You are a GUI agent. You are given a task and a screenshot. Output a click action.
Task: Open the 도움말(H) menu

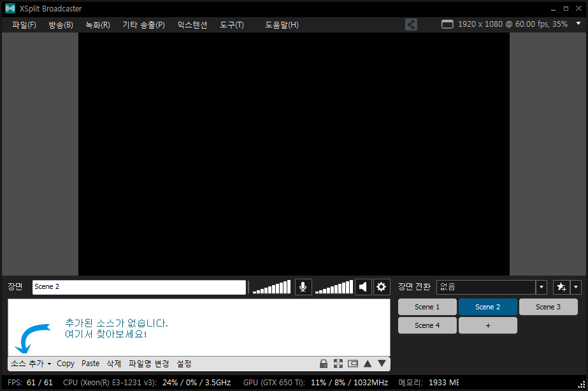pos(282,25)
